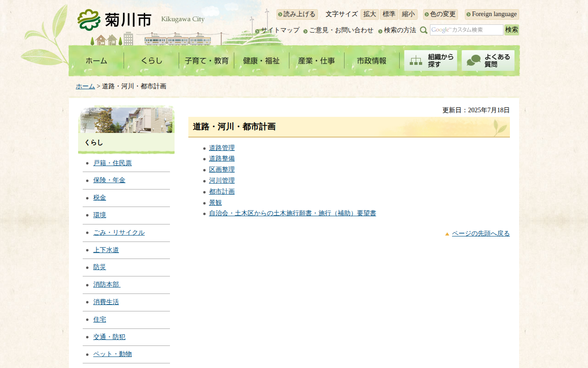588x368 pixels.
Task: Click the 読み上げる read-aloud button
Action: click(297, 14)
